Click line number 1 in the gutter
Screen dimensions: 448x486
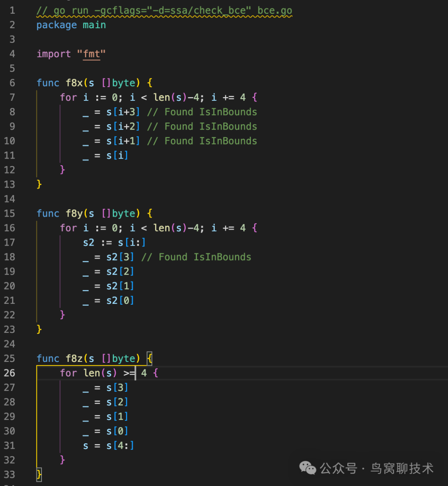(12, 10)
